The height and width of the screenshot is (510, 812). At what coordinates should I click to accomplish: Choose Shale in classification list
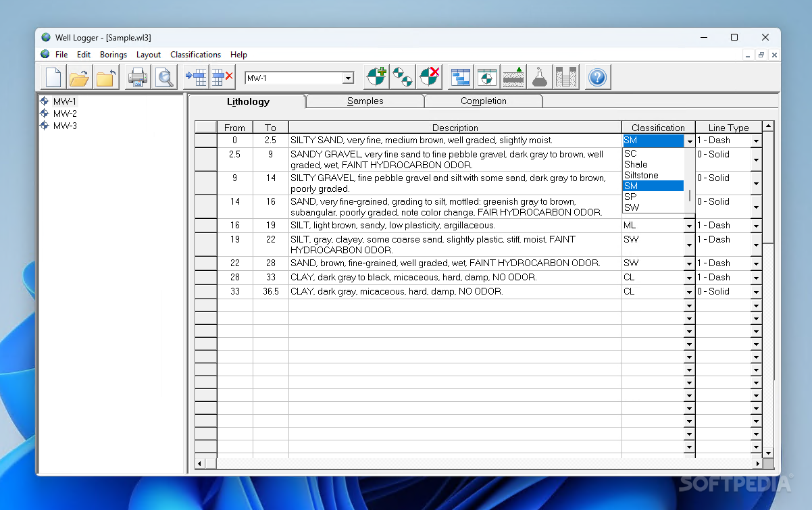point(653,164)
